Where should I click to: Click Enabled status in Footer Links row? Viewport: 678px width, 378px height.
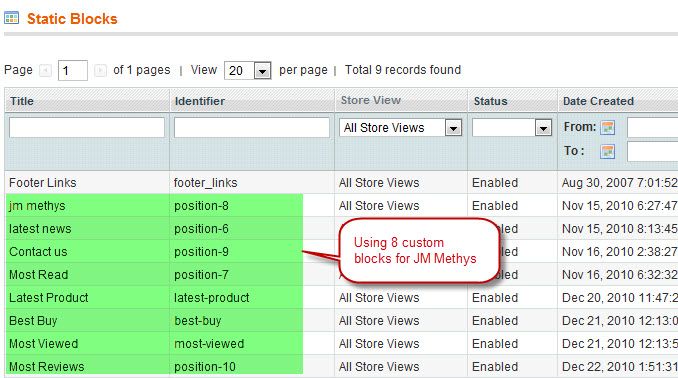pos(495,183)
